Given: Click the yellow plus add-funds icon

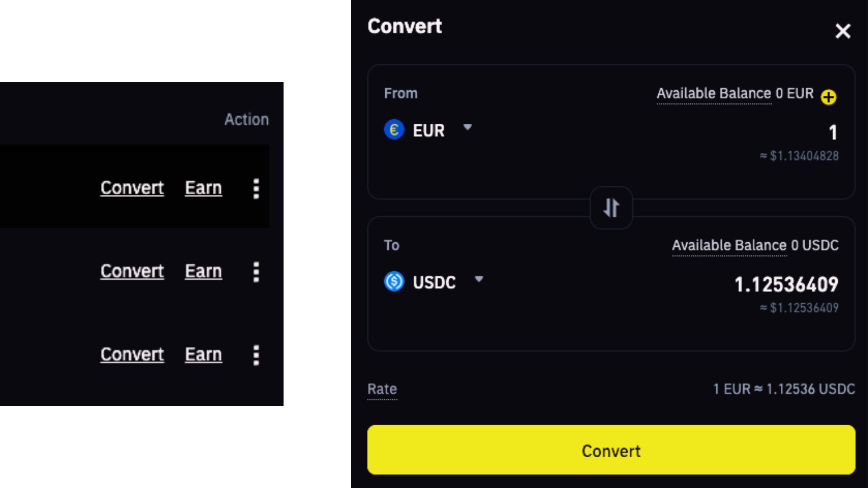Looking at the screenshot, I should click(829, 97).
